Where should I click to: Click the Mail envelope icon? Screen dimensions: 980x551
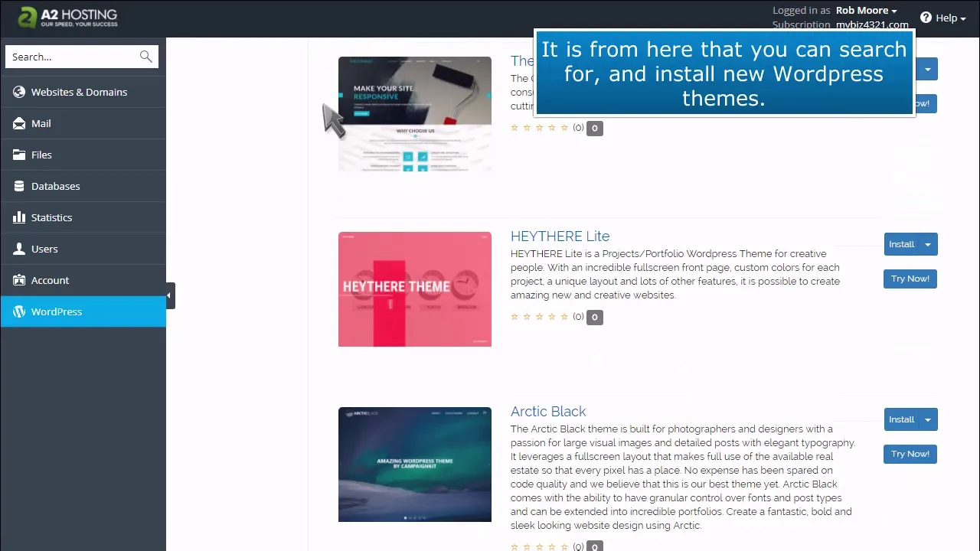pyautogui.click(x=19, y=123)
